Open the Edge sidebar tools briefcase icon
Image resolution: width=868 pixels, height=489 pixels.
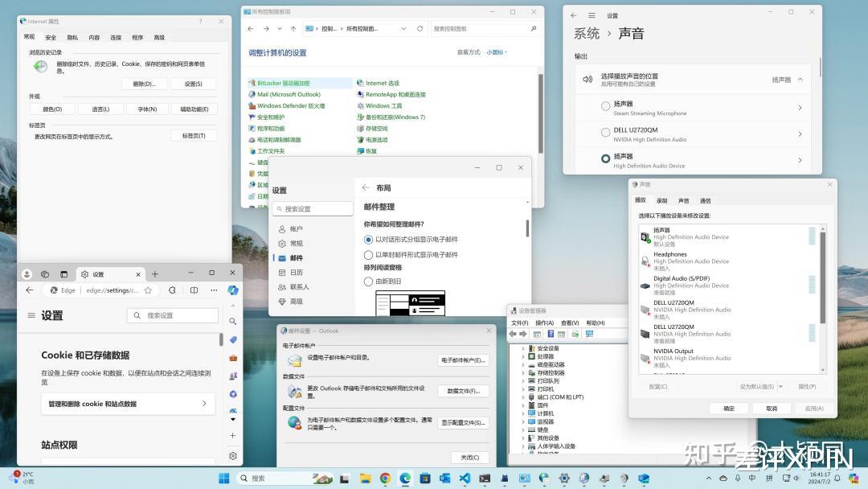pyautogui.click(x=233, y=358)
